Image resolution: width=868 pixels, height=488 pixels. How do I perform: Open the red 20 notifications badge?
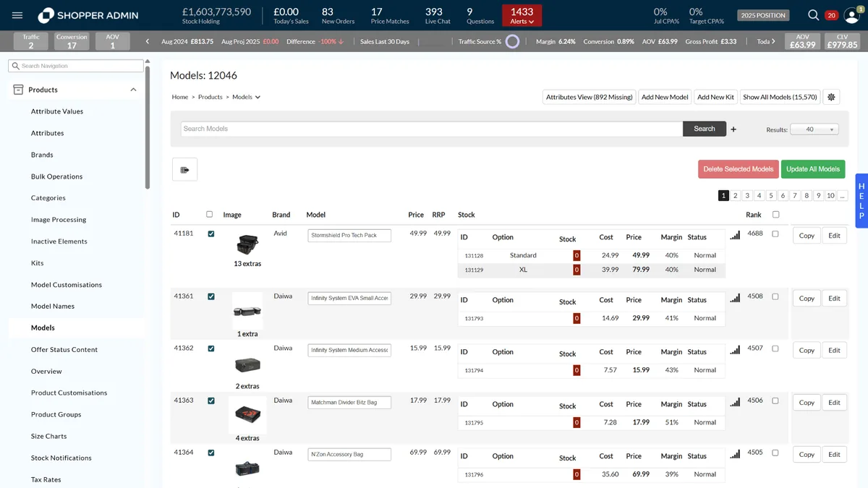tap(831, 15)
